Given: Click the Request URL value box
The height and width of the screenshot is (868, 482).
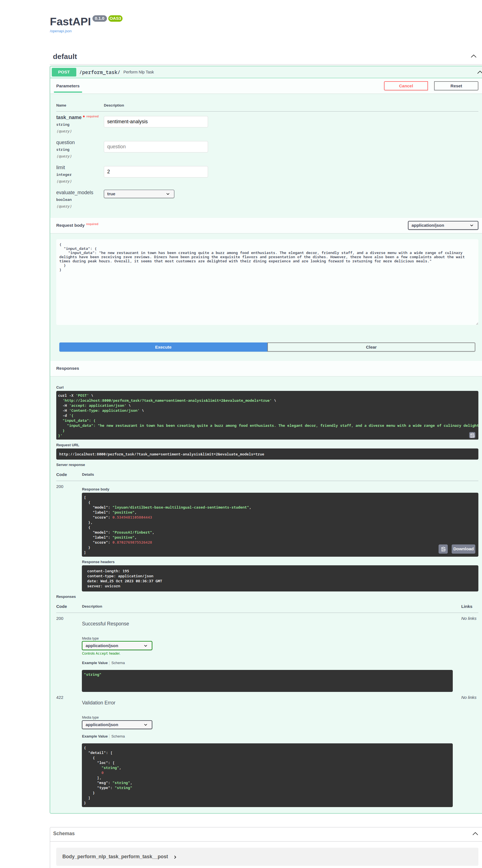Looking at the screenshot, I should (267, 454).
